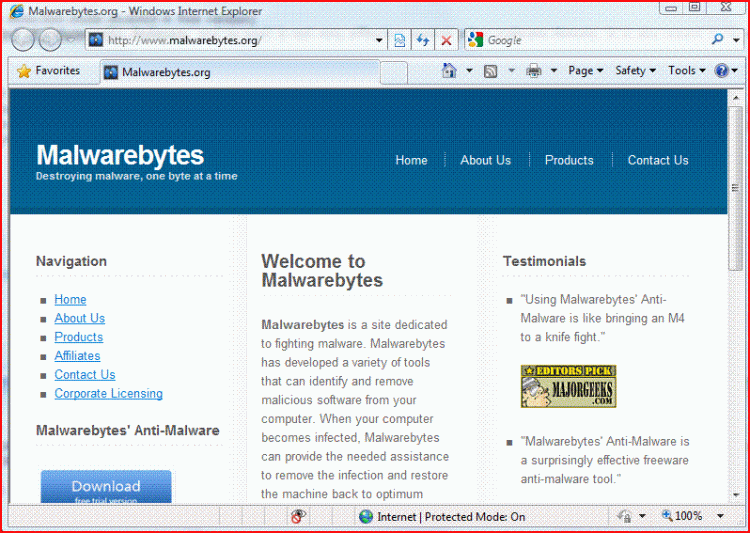750x533 pixels.
Task: Click the Favorites star icon
Action: tap(23, 71)
